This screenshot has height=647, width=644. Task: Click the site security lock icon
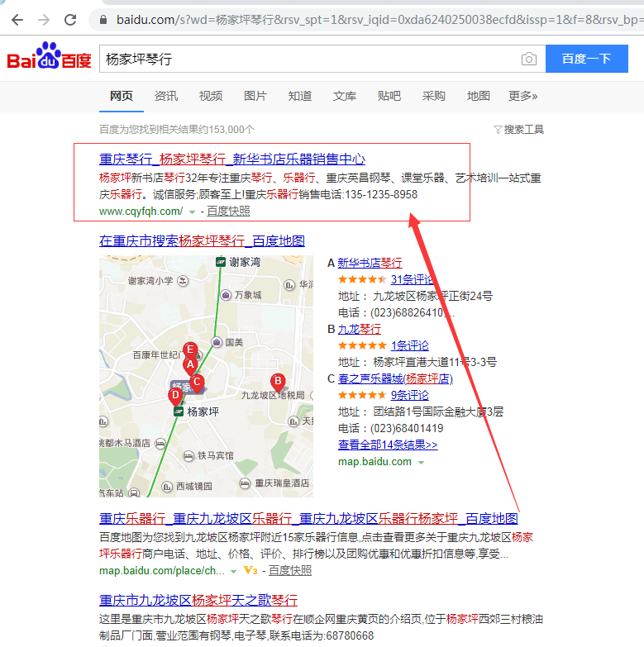coord(103,19)
